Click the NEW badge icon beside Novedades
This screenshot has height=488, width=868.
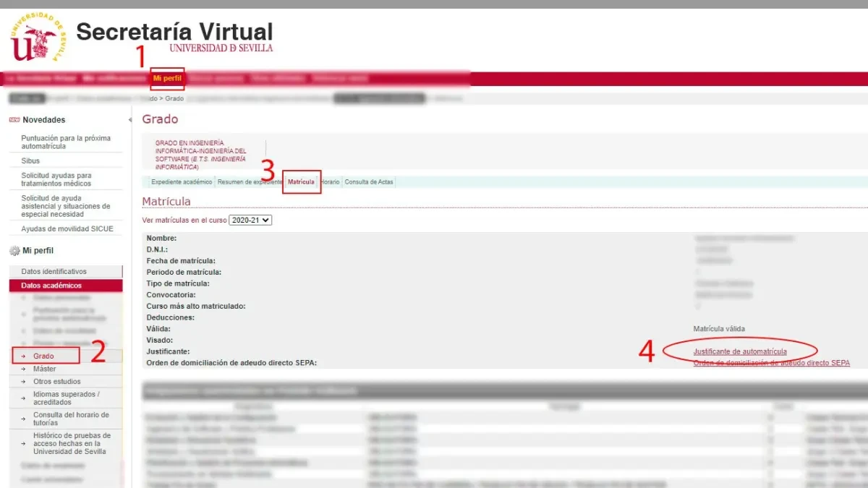(x=14, y=120)
